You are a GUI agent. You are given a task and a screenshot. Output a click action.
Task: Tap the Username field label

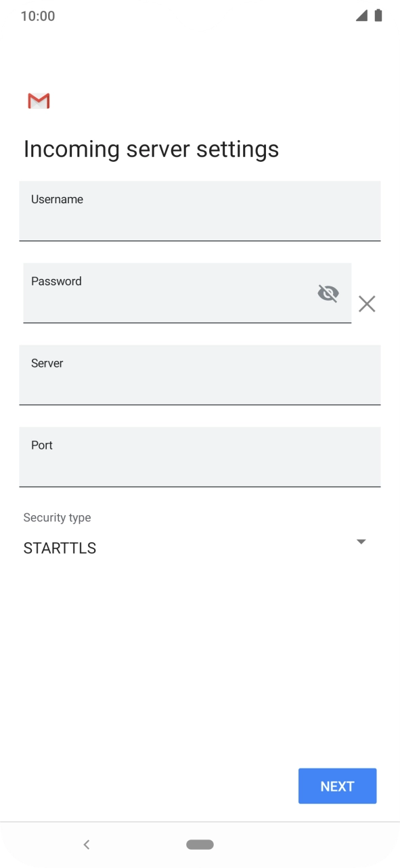coord(57,199)
